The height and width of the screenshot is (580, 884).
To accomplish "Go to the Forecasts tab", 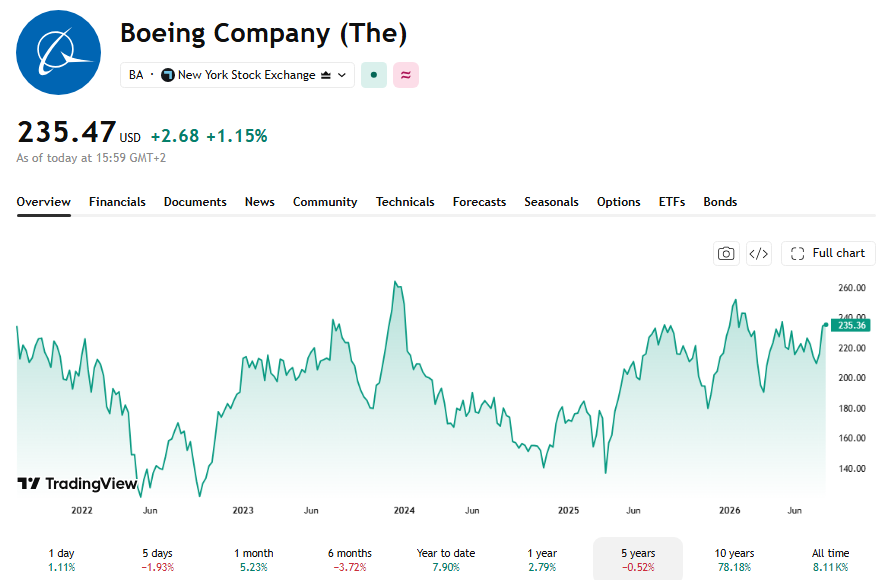I will coord(479,202).
